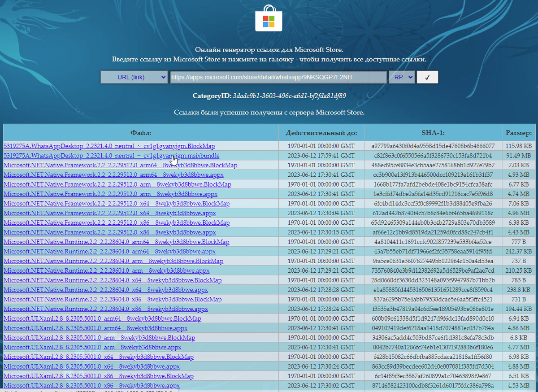Click the 238.8 KB size cell
The height and width of the screenshot is (392, 538).
click(519, 290)
